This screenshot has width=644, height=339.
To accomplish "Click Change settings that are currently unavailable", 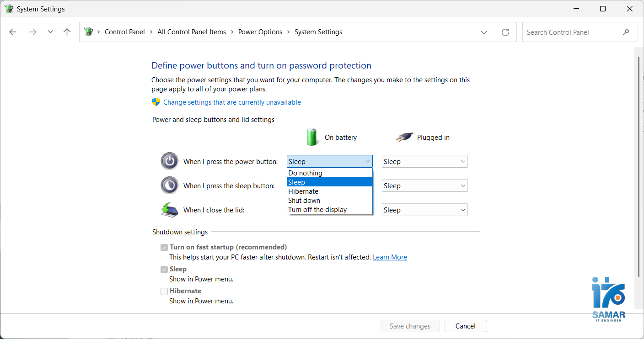I will (x=232, y=102).
